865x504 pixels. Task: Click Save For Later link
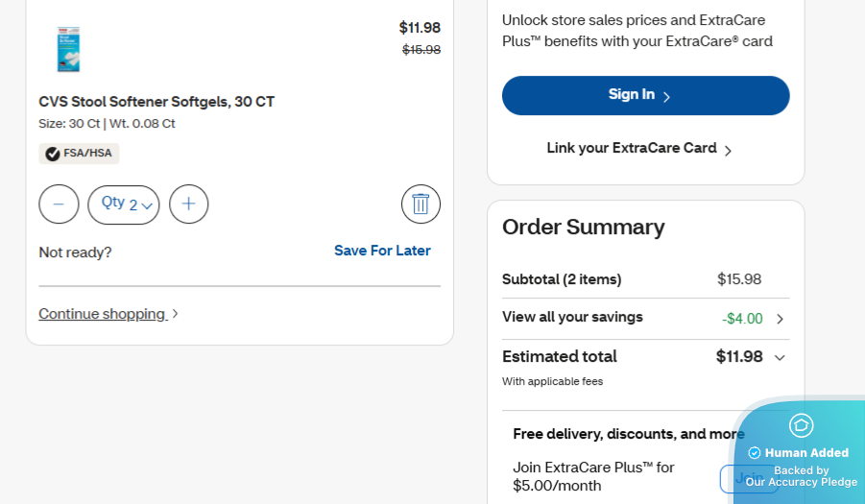tap(382, 251)
